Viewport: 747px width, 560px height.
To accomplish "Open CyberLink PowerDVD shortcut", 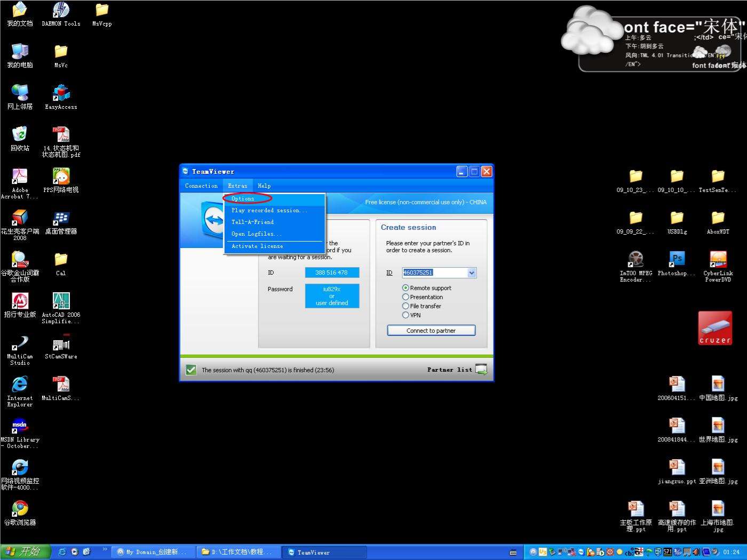I will pyautogui.click(x=718, y=260).
